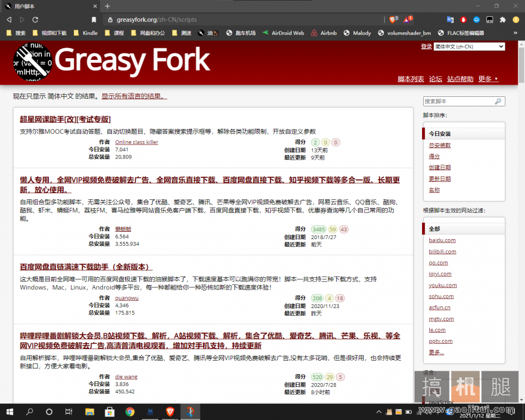Open author quanpwu profile

(x=126, y=298)
